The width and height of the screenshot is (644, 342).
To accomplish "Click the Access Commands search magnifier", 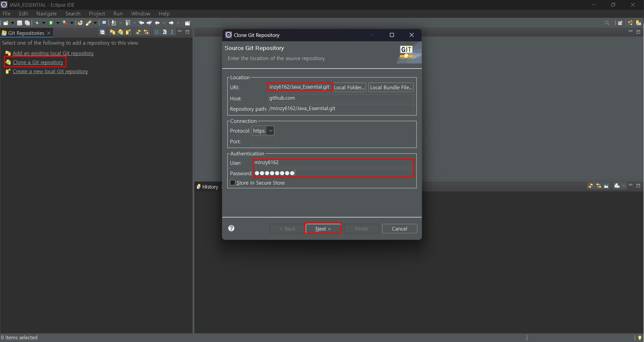I will (607, 23).
